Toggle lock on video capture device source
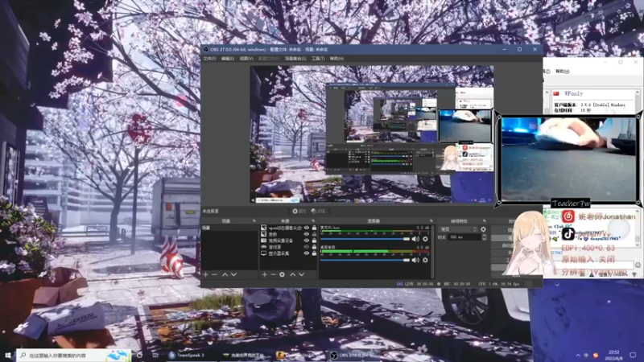 (x=314, y=241)
